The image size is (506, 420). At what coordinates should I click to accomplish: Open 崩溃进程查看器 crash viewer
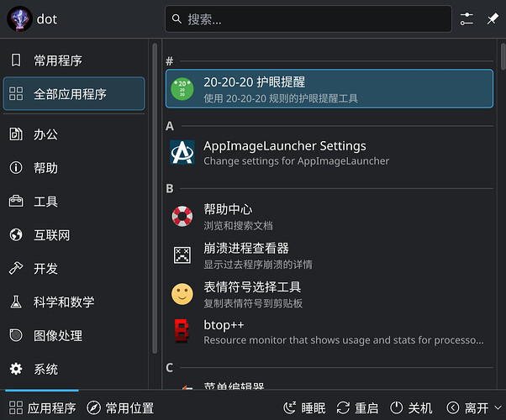tap(329, 255)
